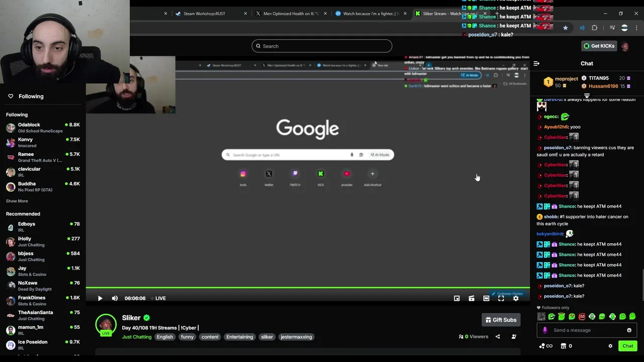Send message with green Chat button
644x362 pixels.
pos(628,346)
